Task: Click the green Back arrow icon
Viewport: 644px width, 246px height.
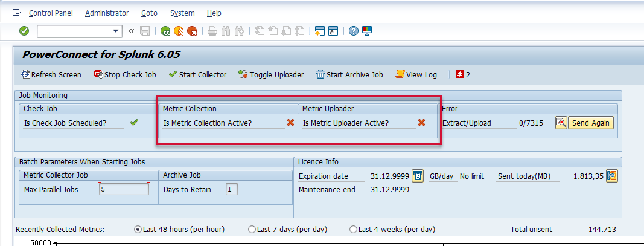Action: coord(165,31)
